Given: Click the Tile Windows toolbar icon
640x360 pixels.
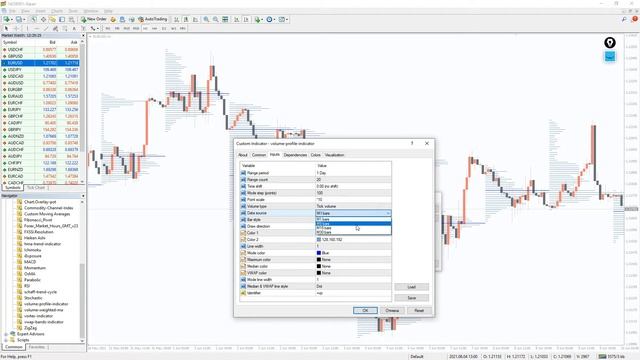Looking at the screenshot, I should [225, 19].
